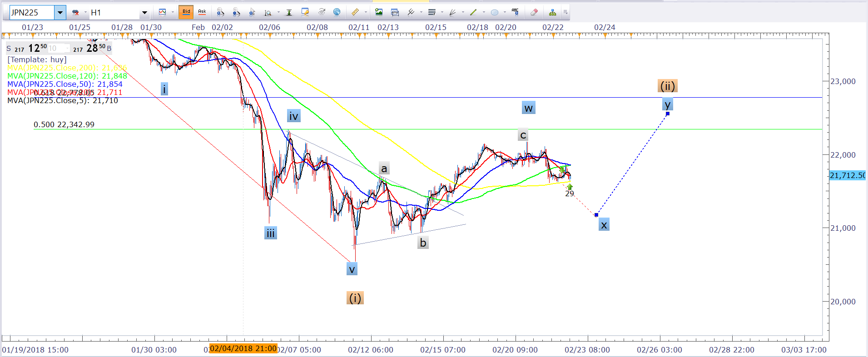Click the add picture snapshot icon
The height and width of the screenshot is (357, 868).
click(379, 12)
